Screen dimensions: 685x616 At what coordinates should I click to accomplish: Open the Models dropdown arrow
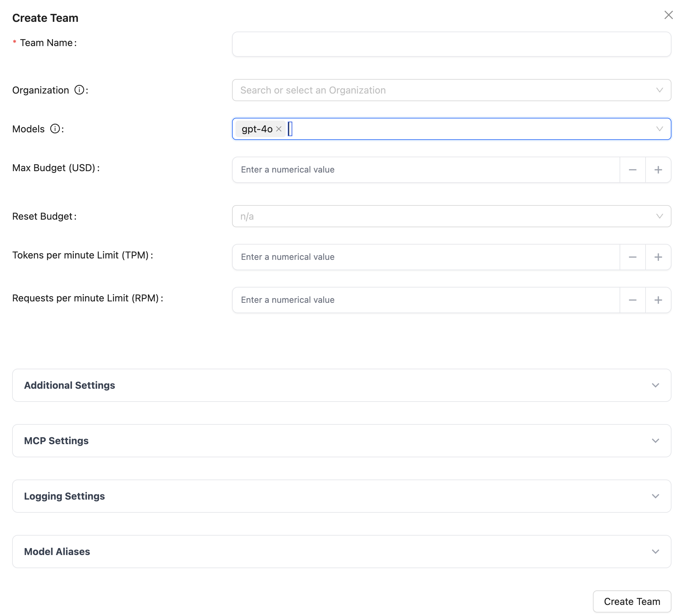tap(659, 129)
